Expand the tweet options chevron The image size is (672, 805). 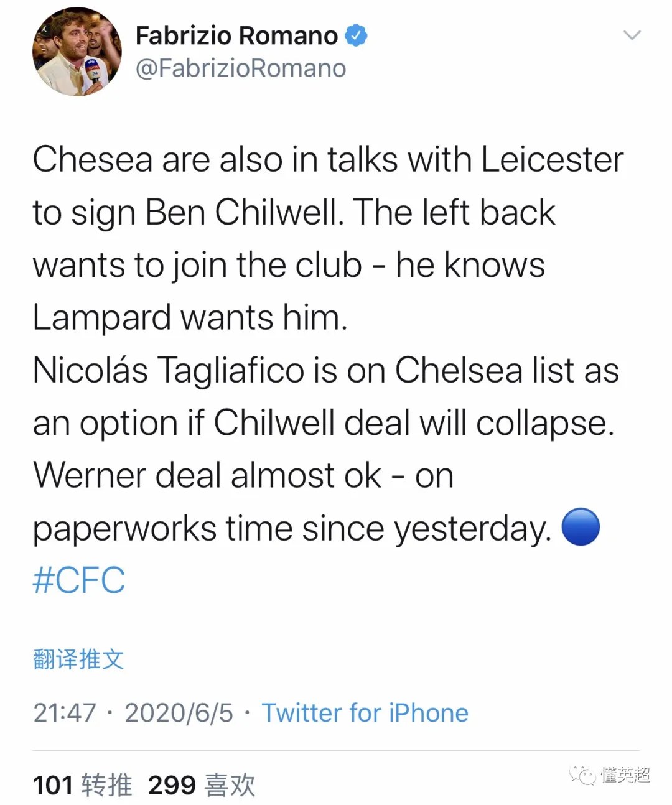click(632, 35)
